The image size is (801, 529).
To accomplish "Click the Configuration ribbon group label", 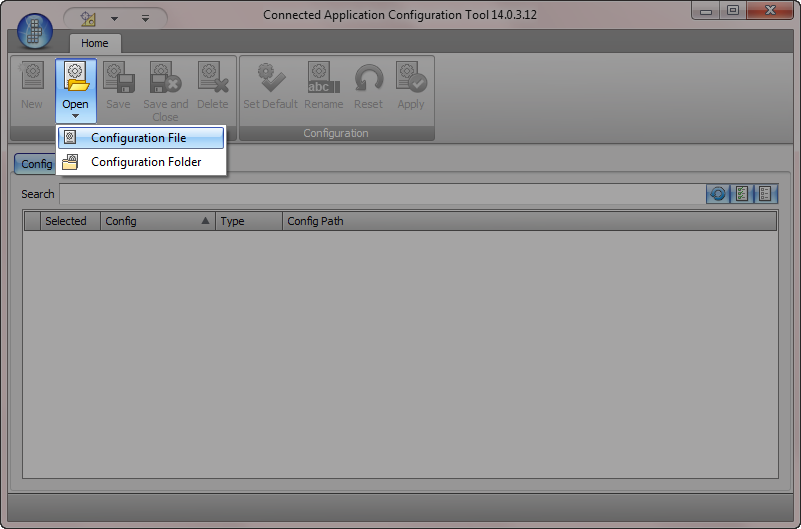I will point(336,133).
